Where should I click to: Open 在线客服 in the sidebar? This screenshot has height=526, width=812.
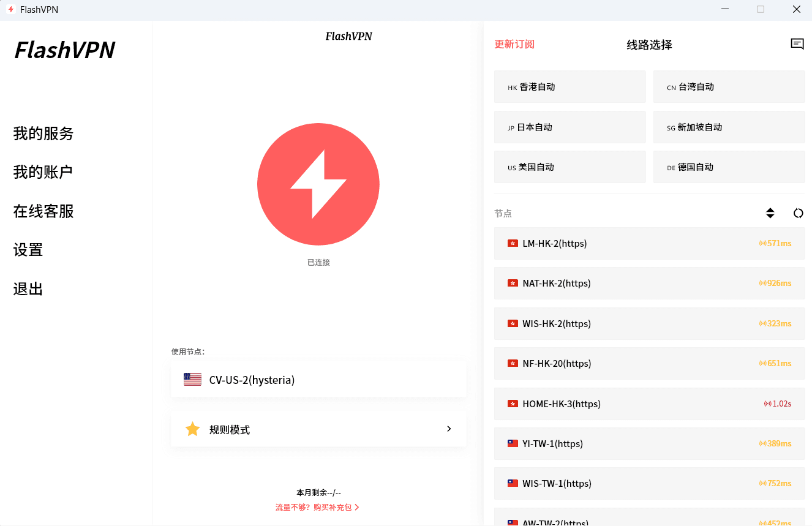[43, 211]
